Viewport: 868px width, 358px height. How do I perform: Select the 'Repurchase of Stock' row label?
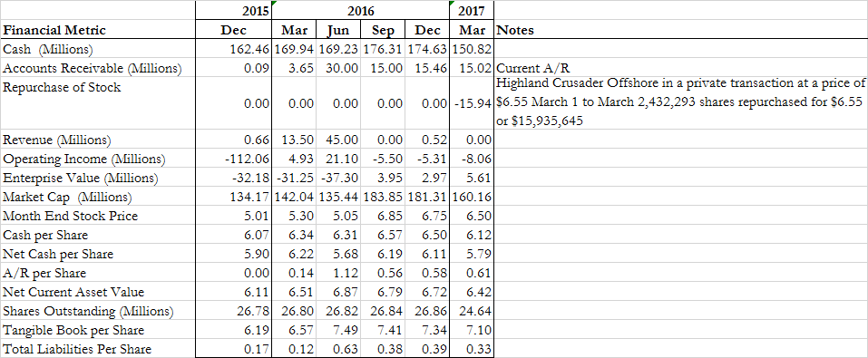coord(98,103)
